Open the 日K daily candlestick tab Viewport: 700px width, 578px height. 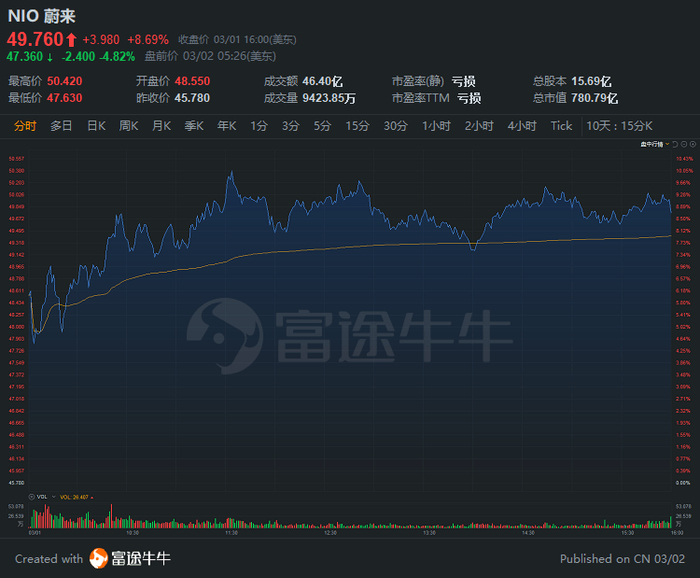point(96,126)
